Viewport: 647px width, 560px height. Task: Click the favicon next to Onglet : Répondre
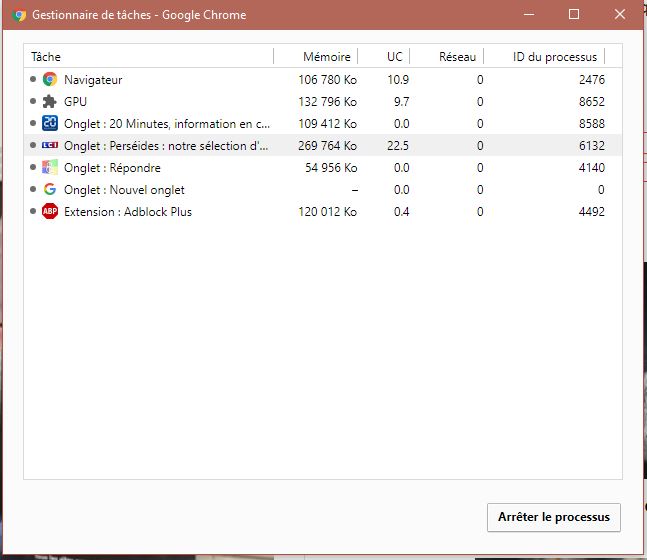point(50,167)
